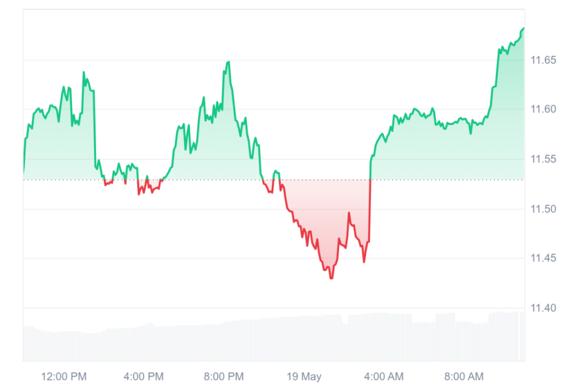Click the 4:00 AM time axis label
The image size is (588, 392).
click(384, 376)
